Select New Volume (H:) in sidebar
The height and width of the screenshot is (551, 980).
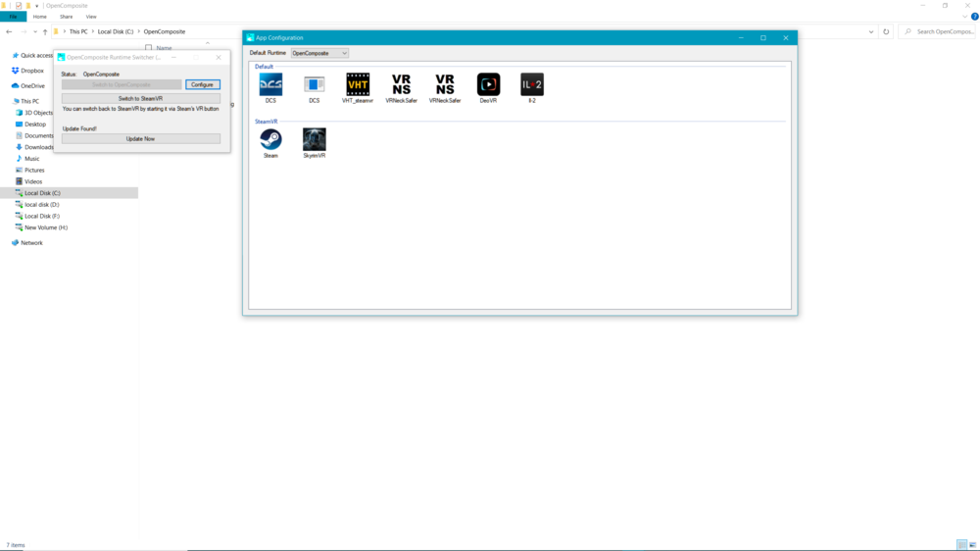[x=46, y=227]
